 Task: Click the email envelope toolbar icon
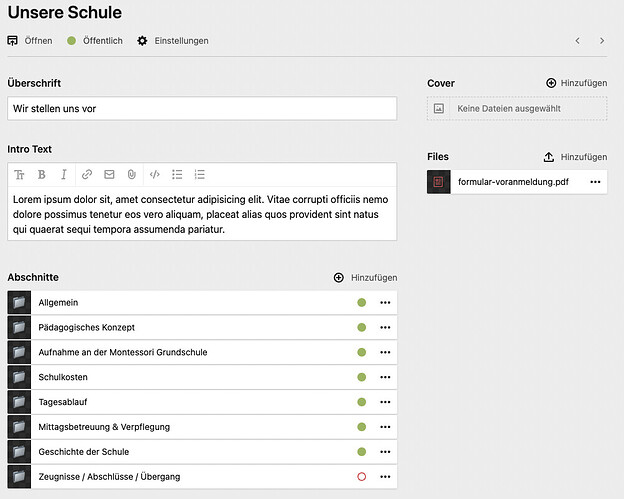click(x=109, y=174)
